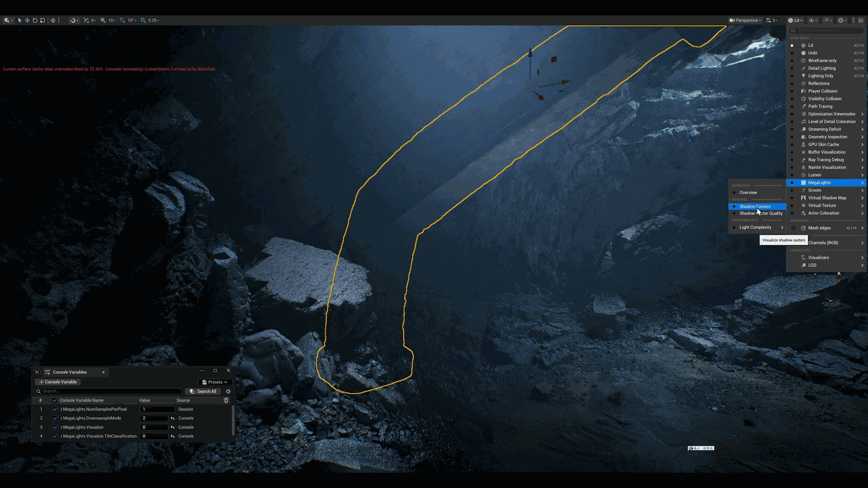The image size is (868, 488).
Task: Open the Perspective viewport type dropdown
Action: coord(745,20)
